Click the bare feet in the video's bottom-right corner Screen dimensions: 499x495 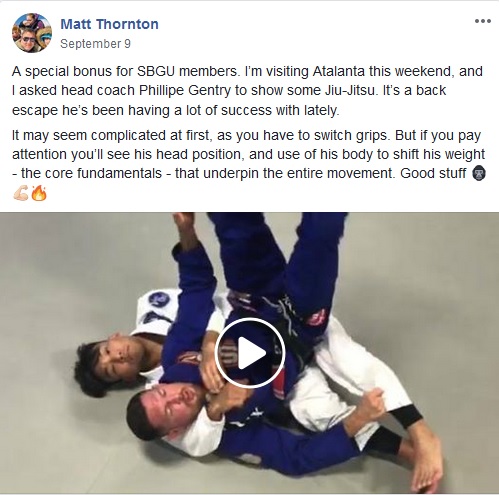(x=422, y=463)
